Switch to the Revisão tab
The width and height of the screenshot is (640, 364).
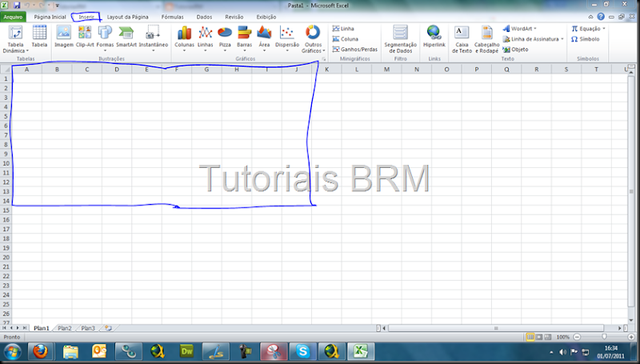[x=234, y=17]
